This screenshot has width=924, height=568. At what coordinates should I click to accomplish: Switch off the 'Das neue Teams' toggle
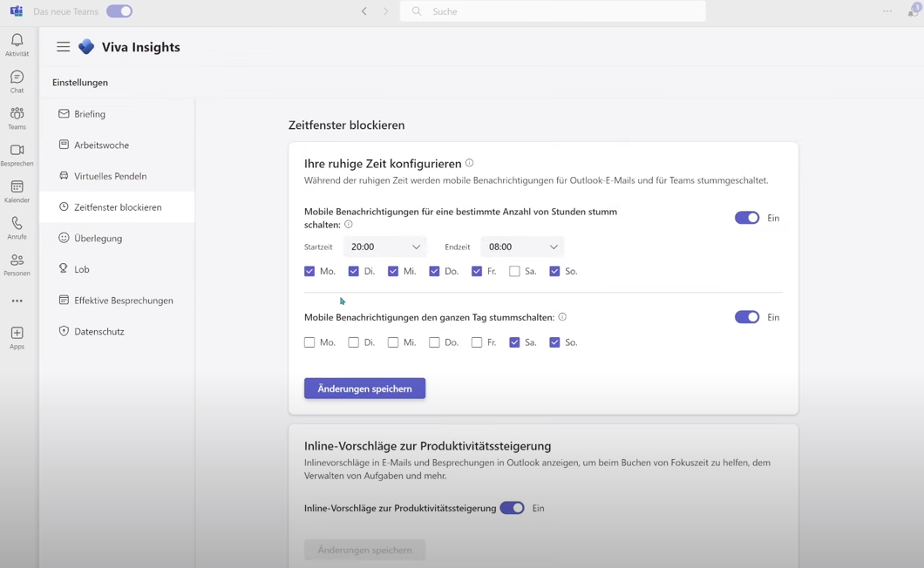click(x=119, y=11)
